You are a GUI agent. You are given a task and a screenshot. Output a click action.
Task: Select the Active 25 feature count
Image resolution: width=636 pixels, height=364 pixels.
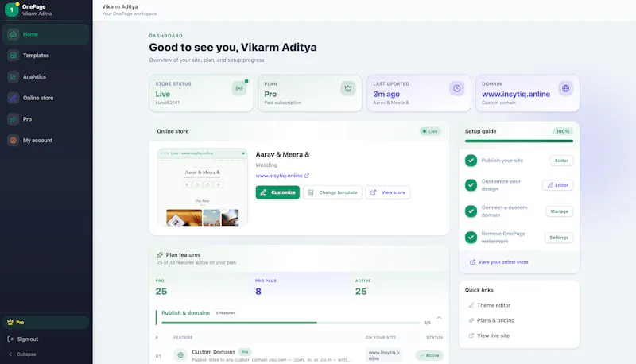tap(361, 292)
